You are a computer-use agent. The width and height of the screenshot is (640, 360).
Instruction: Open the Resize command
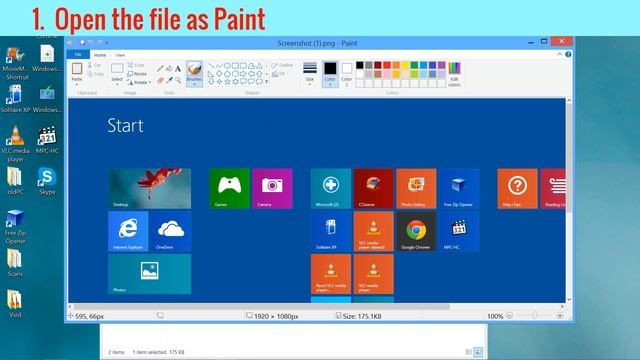[x=137, y=74]
